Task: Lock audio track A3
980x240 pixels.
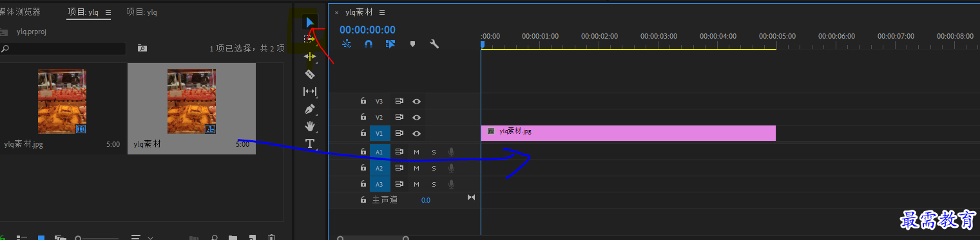Action: tap(363, 184)
